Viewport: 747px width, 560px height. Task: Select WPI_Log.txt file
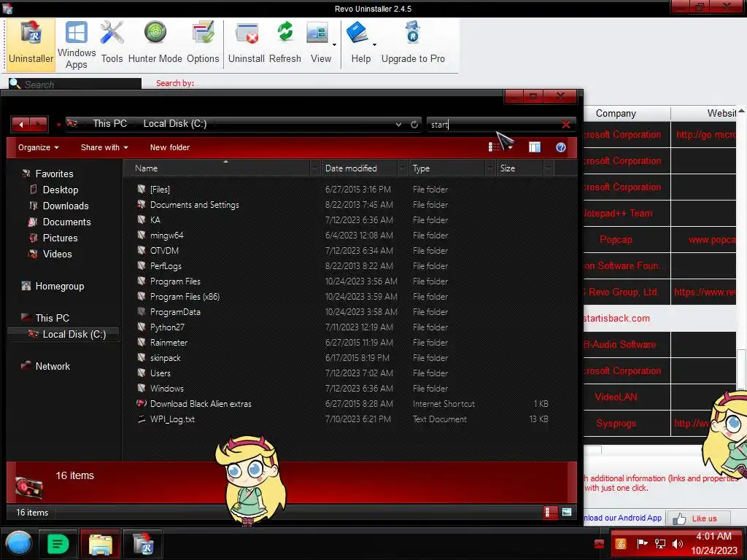172,419
